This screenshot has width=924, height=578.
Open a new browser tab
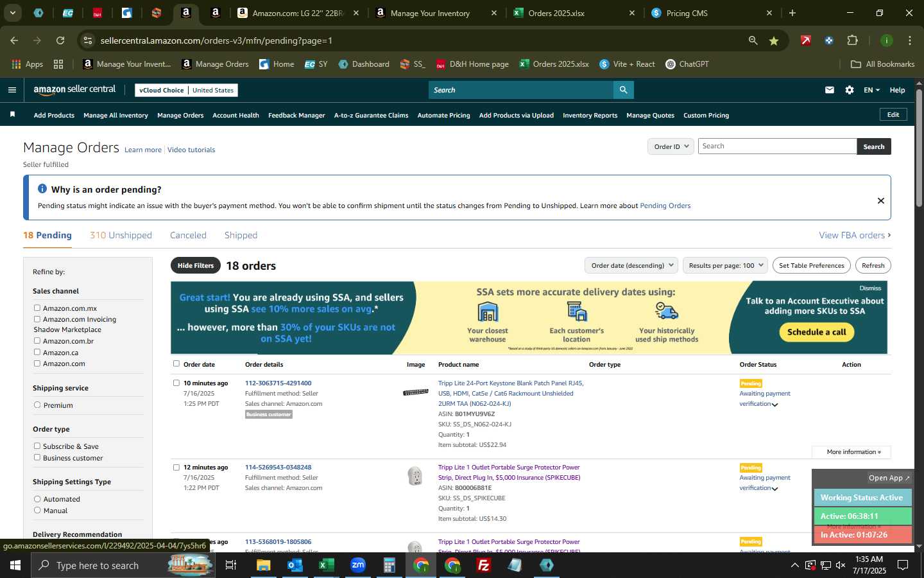click(x=792, y=13)
